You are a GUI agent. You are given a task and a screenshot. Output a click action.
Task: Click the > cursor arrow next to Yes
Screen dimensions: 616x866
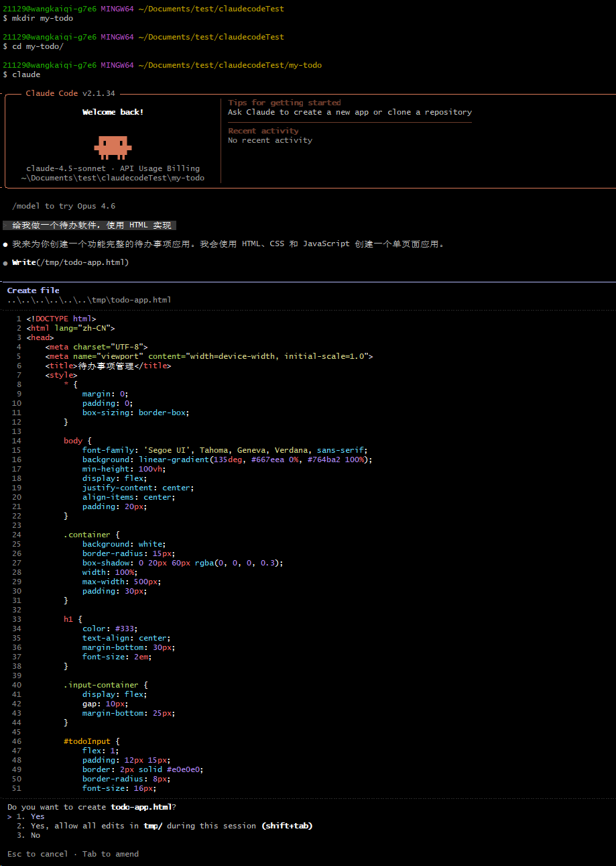tap(9, 816)
